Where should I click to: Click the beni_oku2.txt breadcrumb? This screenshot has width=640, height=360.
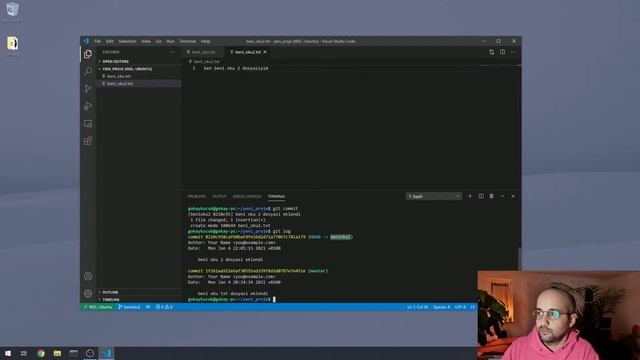coord(206,62)
